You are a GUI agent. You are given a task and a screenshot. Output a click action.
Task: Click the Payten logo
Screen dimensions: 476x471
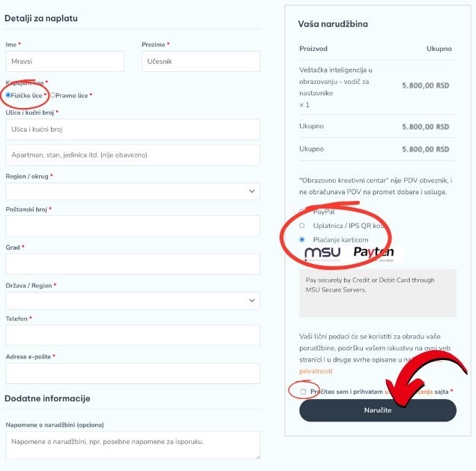[373, 253]
